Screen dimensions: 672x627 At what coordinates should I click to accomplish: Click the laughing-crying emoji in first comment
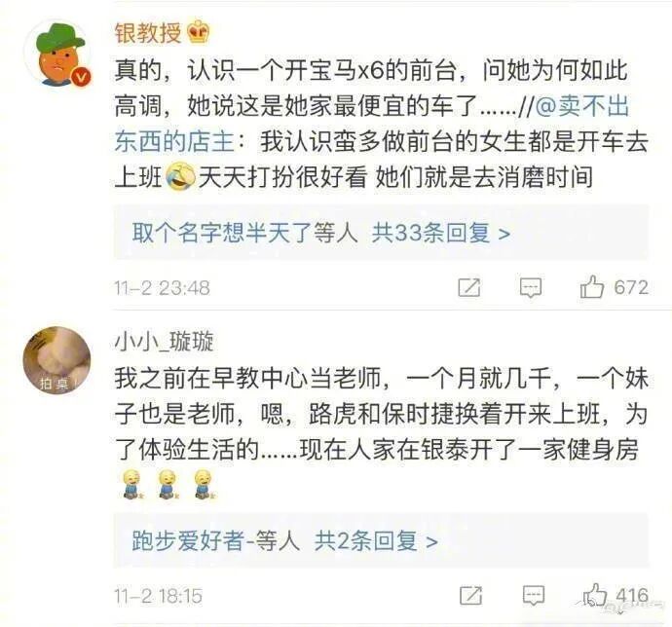180,176
